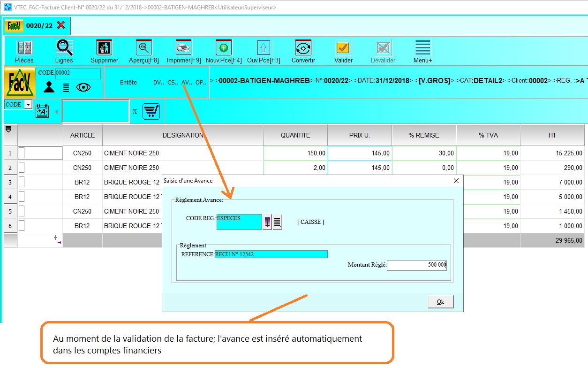
Task: Click the AV.. advance link
Action: point(187,83)
